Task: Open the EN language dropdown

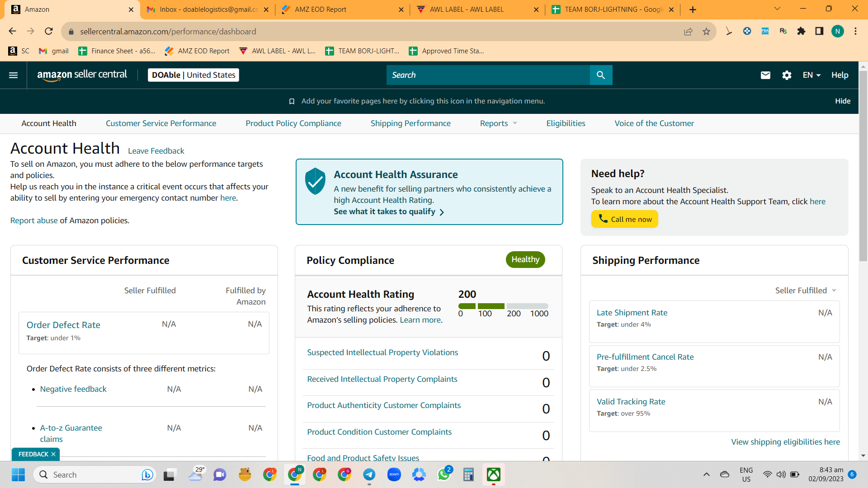Action: (811, 75)
